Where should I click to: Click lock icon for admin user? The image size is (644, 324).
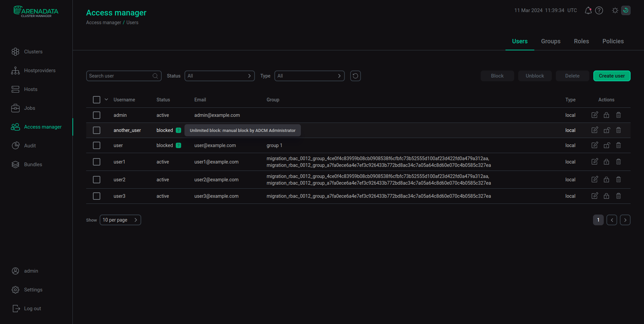click(x=606, y=115)
